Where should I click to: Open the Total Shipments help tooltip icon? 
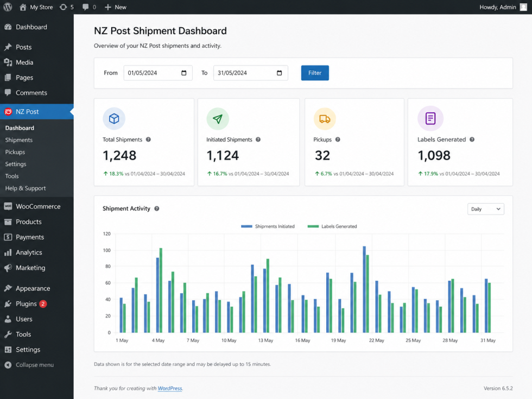(x=148, y=140)
